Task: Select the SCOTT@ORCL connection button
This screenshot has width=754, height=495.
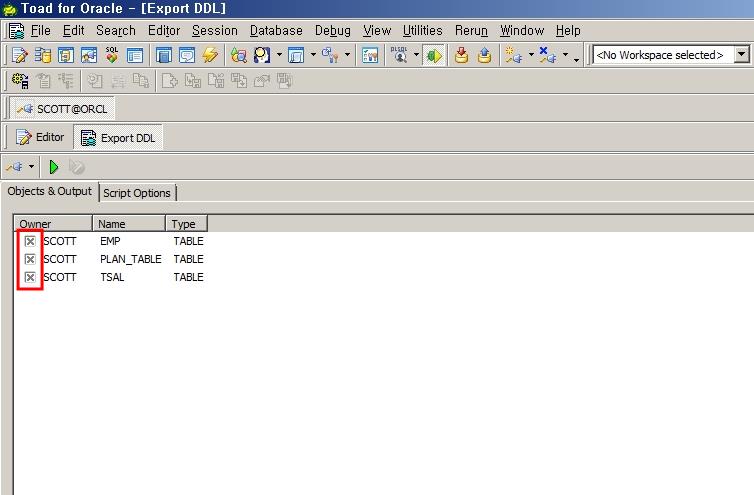Action: (x=62, y=109)
